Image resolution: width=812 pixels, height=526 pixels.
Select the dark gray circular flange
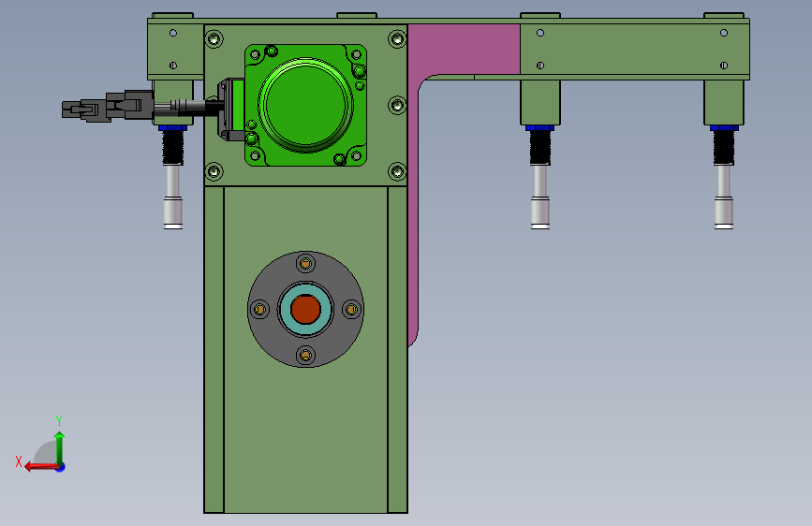click(x=305, y=309)
